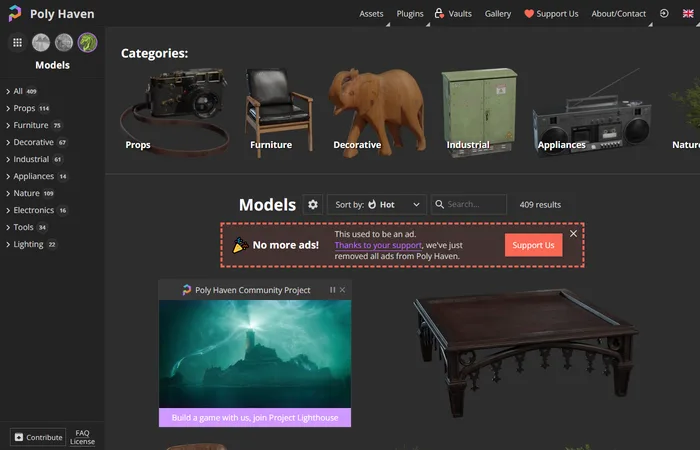Open language selector UK flag icon
The width and height of the screenshot is (700, 450).
coord(687,14)
